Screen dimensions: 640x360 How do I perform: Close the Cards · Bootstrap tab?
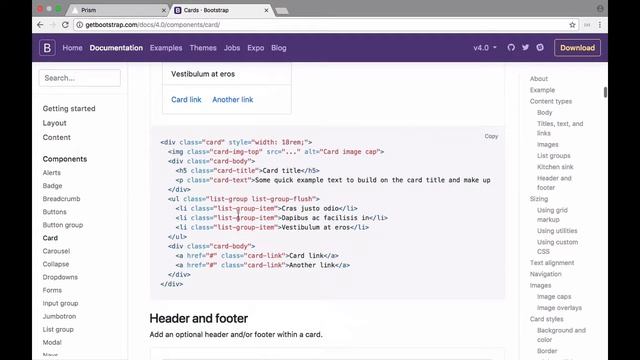click(266, 10)
